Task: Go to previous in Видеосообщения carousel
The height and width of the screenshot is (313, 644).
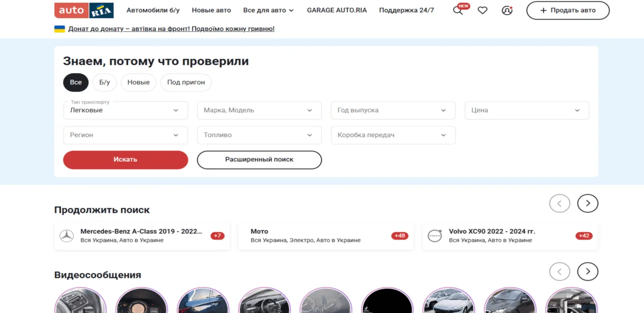Action: [559, 271]
